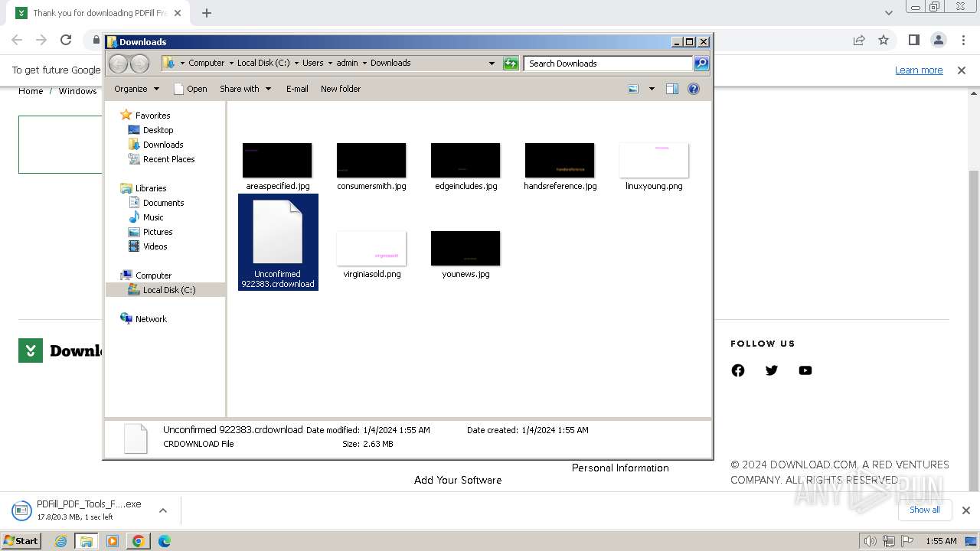
Task: Open the Documents library
Action: pos(163,203)
